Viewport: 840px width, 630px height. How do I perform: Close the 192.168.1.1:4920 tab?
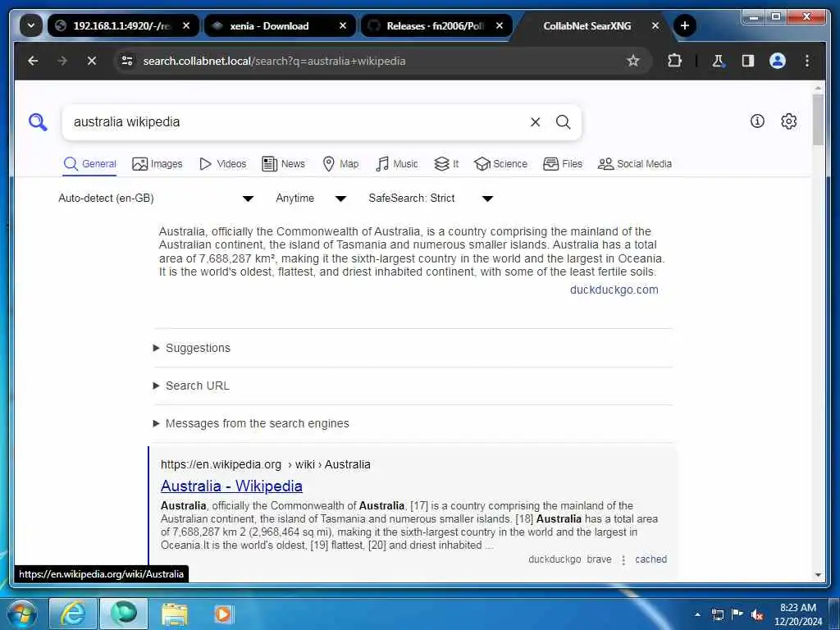[186, 25]
